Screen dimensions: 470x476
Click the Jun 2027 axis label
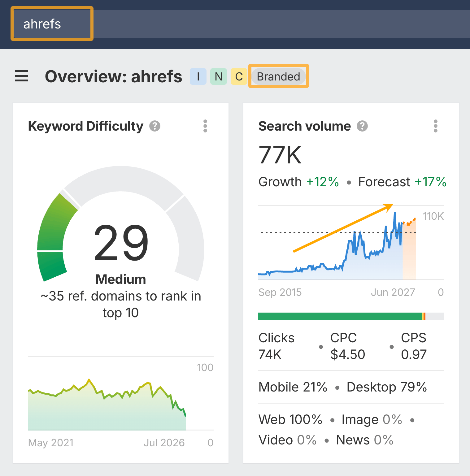coord(393,292)
